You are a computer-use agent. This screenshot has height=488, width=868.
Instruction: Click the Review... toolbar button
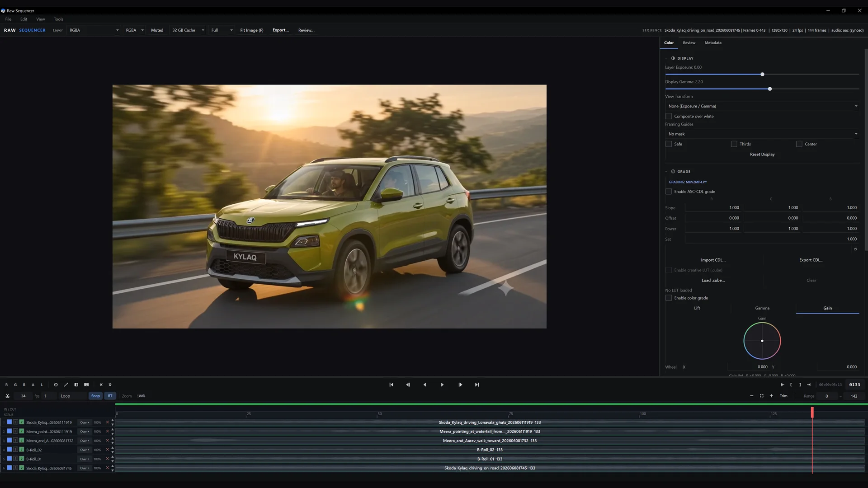coord(306,30)
